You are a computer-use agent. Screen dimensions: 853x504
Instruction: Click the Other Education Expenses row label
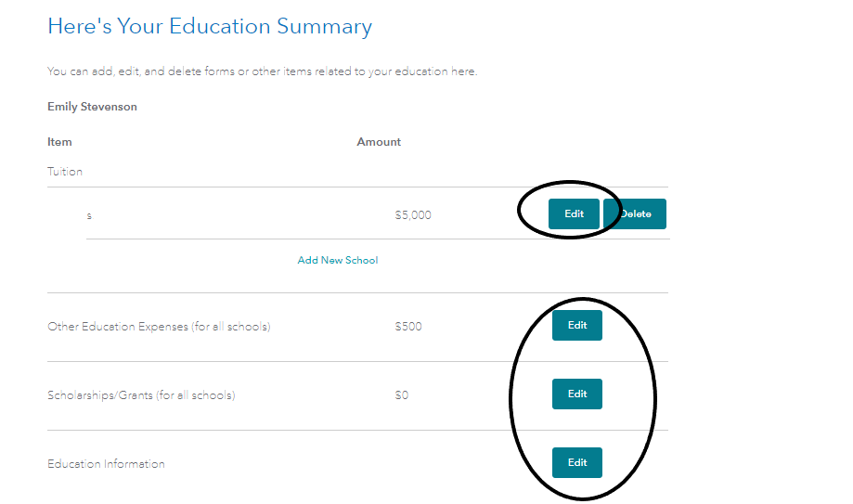(159, 327)
